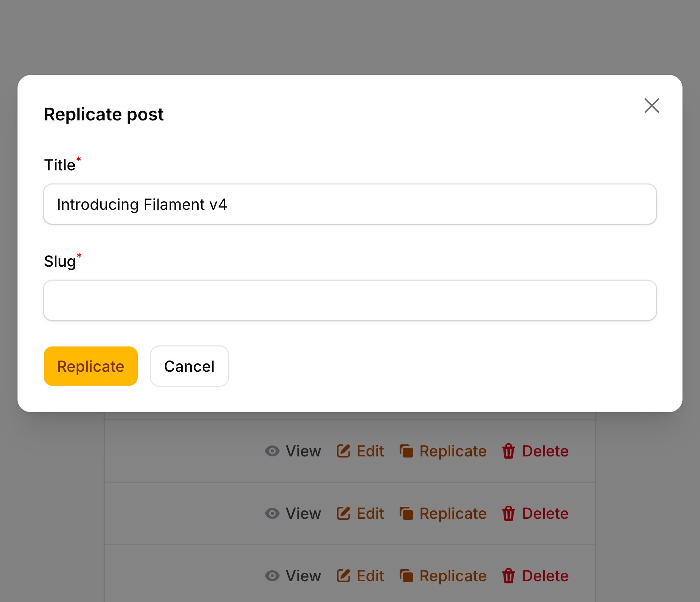Confirm with the yellow Replicate button
This screenshot has height=602, width=700.
tap(91, 366)
